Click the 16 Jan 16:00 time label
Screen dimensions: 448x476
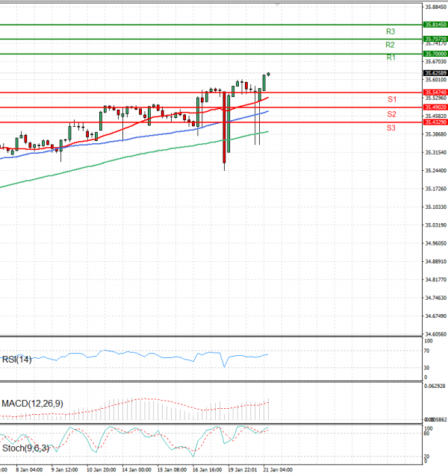[x=207, y=469]
